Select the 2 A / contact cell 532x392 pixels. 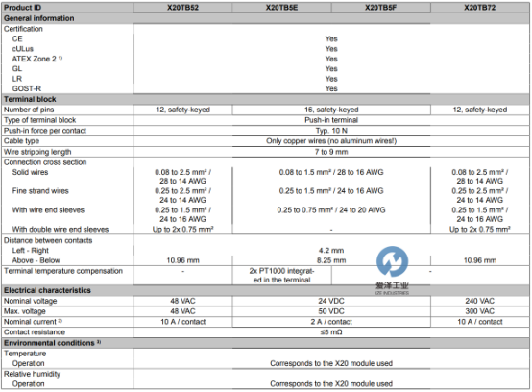[331, 322]
